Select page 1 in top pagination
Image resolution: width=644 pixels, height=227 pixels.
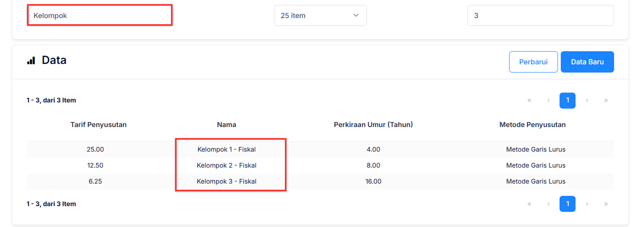click(567, 100)
